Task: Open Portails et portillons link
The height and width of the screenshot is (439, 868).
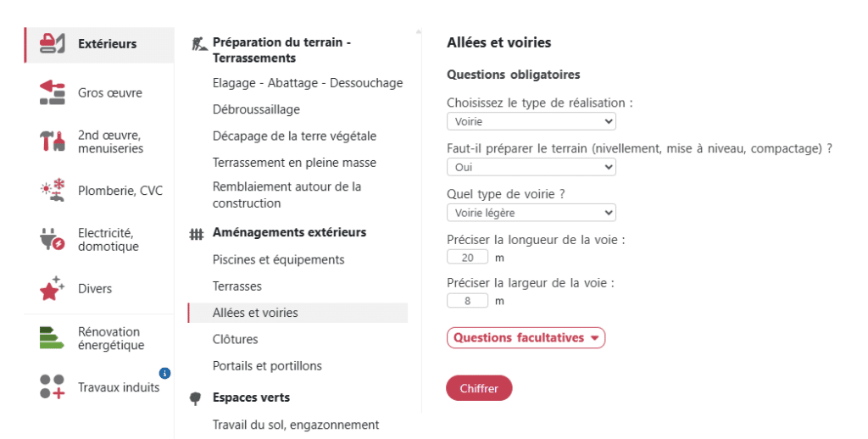Action: (x=267, y=366)
